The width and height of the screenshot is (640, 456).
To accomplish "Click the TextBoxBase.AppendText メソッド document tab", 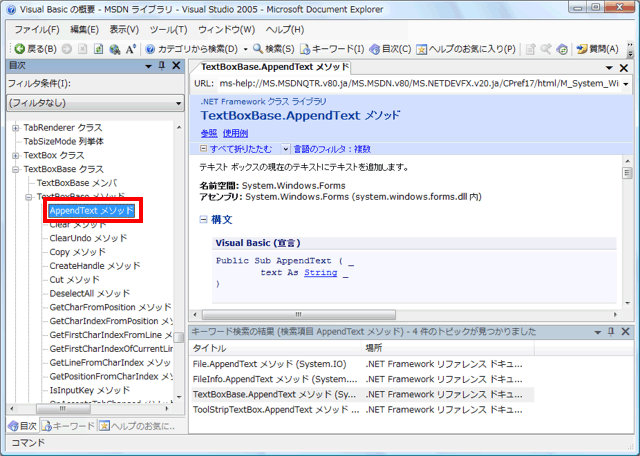I will coord(275,67).
